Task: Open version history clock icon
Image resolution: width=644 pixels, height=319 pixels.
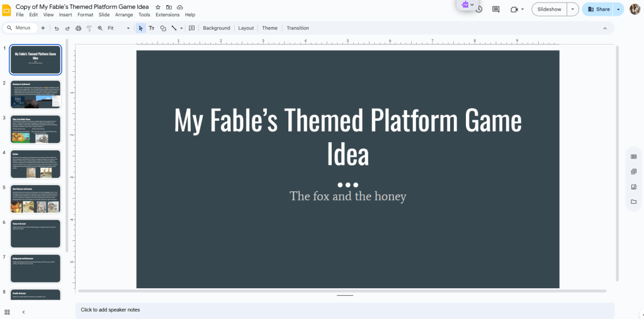Action: 479,9
